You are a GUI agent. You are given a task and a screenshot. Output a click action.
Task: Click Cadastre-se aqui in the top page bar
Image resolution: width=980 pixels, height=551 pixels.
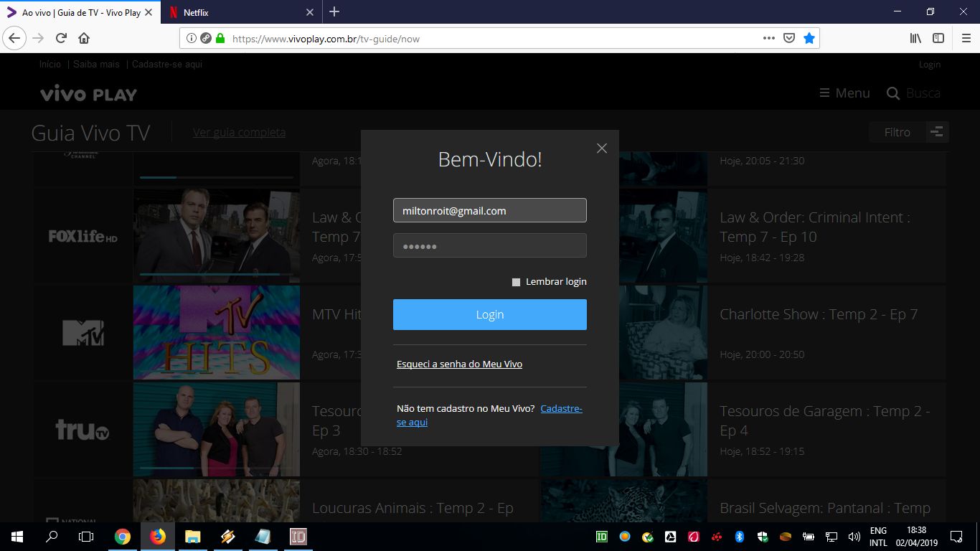[167, 65]
